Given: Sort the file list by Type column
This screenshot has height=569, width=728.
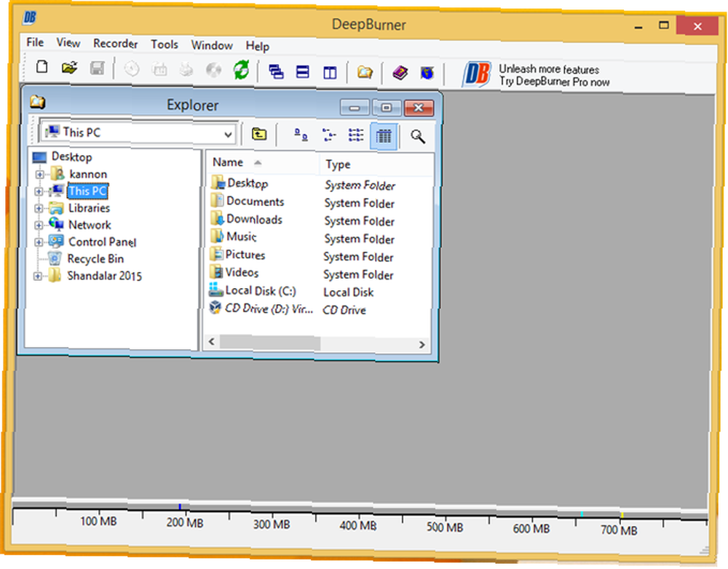Looking at the screenshot, I should [376, 164].
